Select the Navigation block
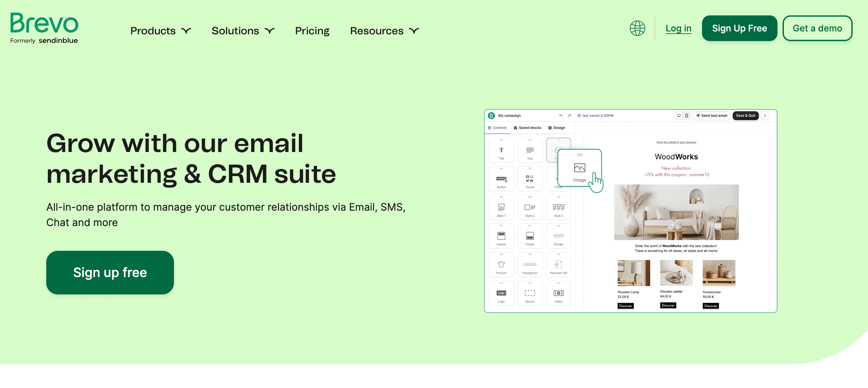The height and width of the screenshot is (388, 868). pyautogui.click(x=530, y=265)
